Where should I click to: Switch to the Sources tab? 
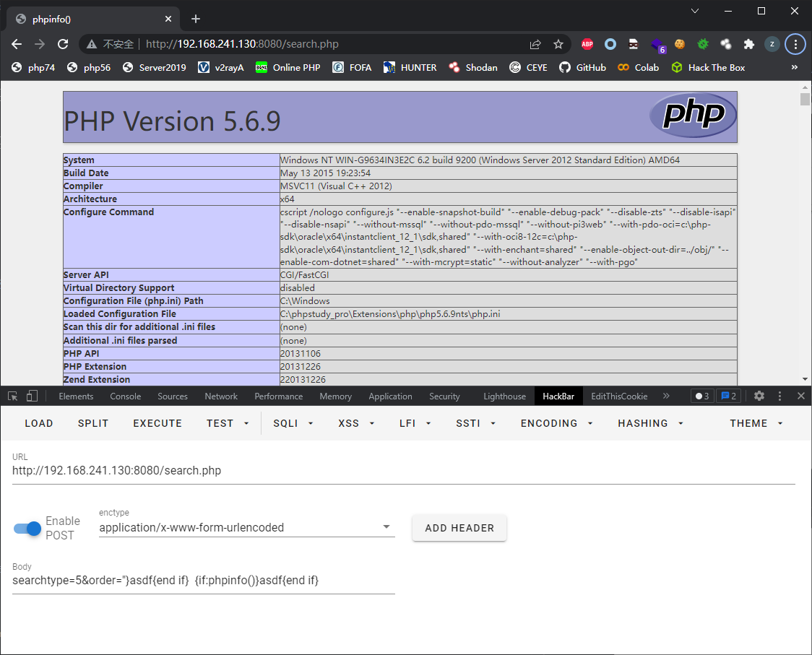(173, 396)
